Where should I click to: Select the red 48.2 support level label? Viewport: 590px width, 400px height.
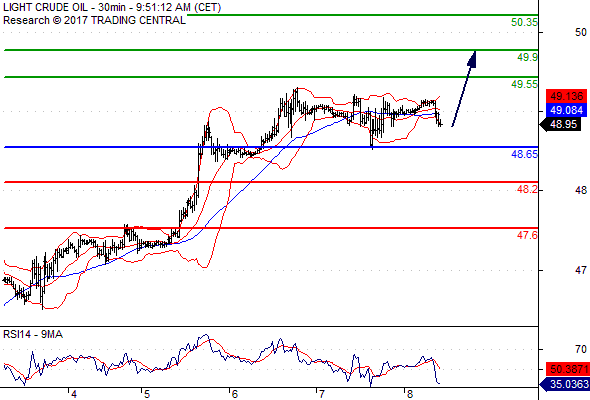click(x=528, y=189)
